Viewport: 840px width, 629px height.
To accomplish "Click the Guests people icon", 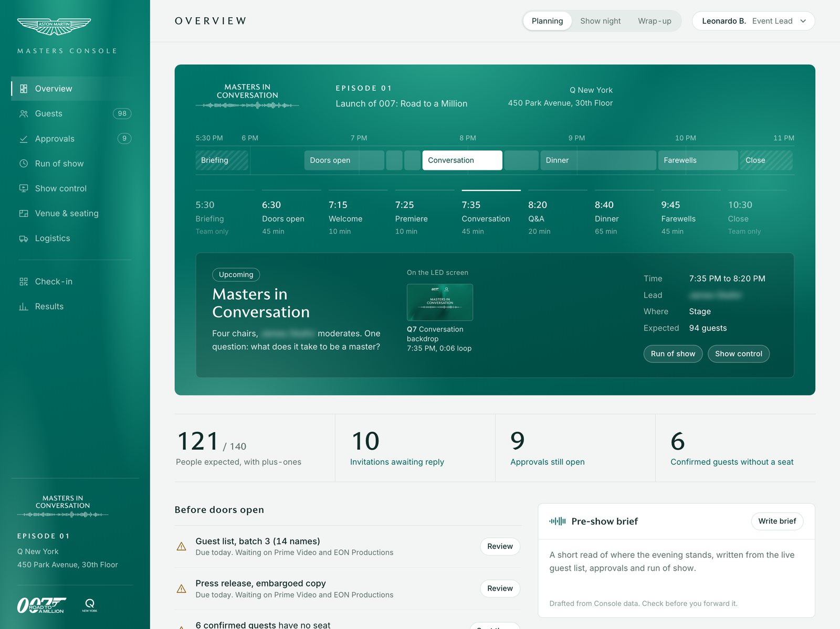I will click(24, 114).
